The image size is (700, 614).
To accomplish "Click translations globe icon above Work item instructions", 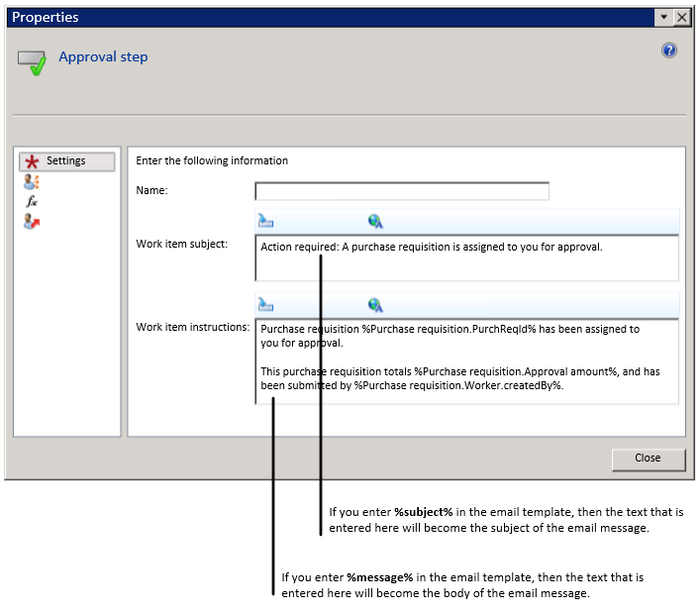I will 374,305.
